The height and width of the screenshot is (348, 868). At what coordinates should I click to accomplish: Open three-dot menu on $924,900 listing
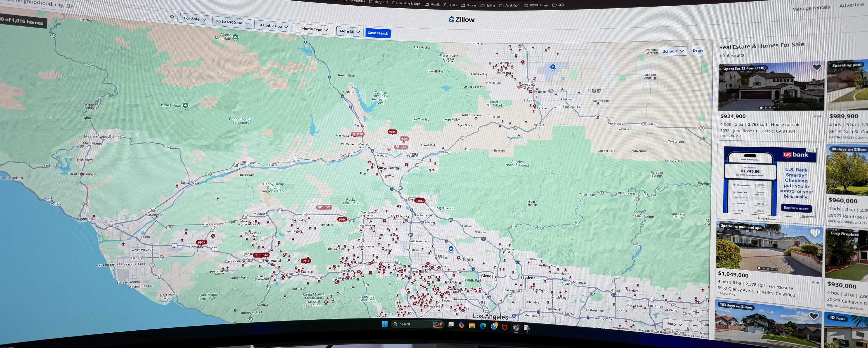click(817, 116)
